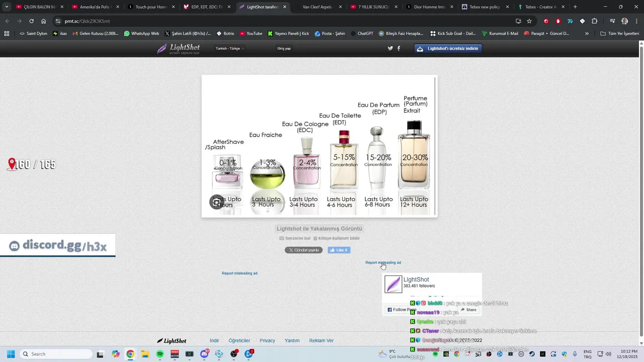Launch Spotify from the taskbar
Image resolution: width=644 pixels, height=362 pixels.
click(x=160, y=354)
